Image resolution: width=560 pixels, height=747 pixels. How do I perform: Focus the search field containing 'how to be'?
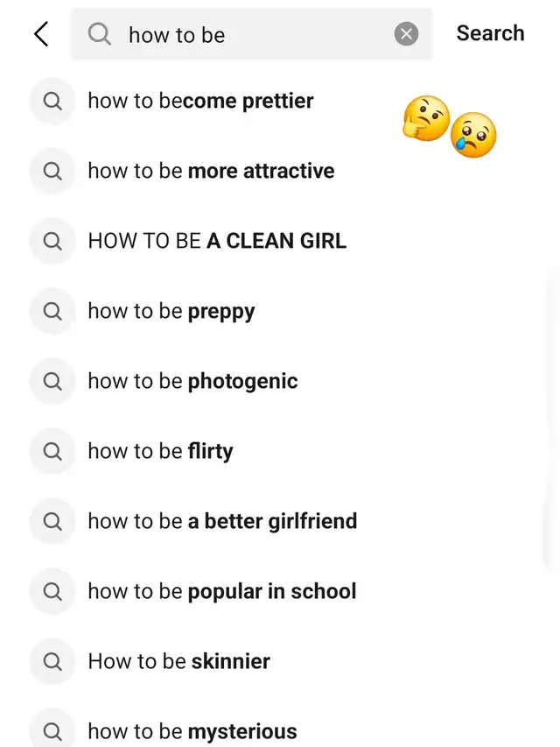[254, 35]
